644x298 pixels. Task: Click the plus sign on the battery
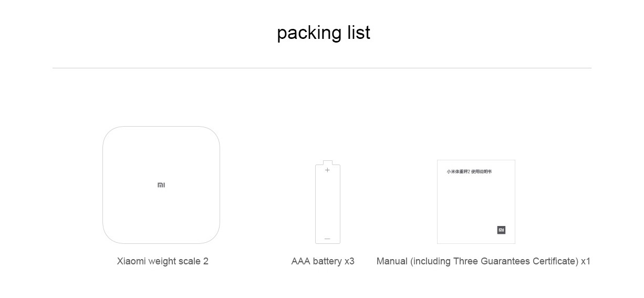click(x=327, y=170)
